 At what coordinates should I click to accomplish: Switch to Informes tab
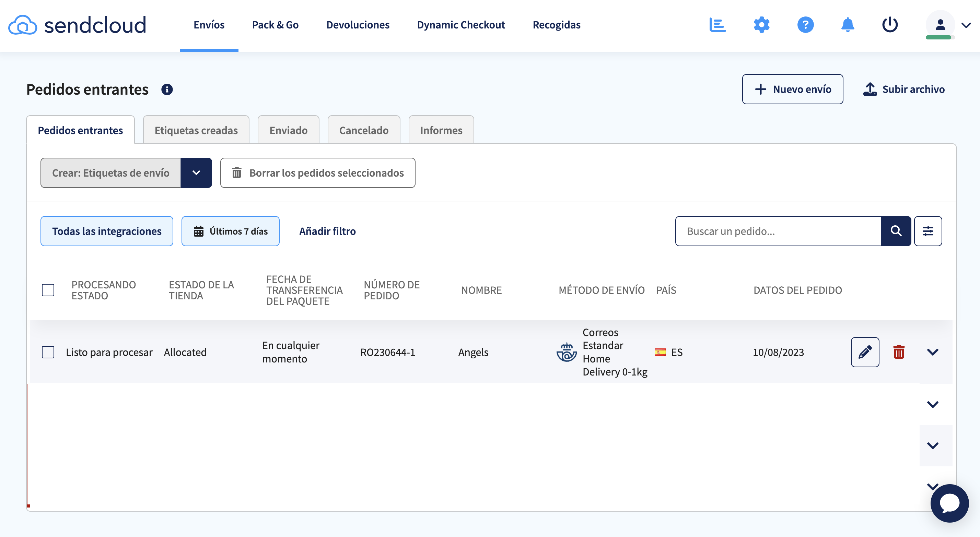pos(441,130)
